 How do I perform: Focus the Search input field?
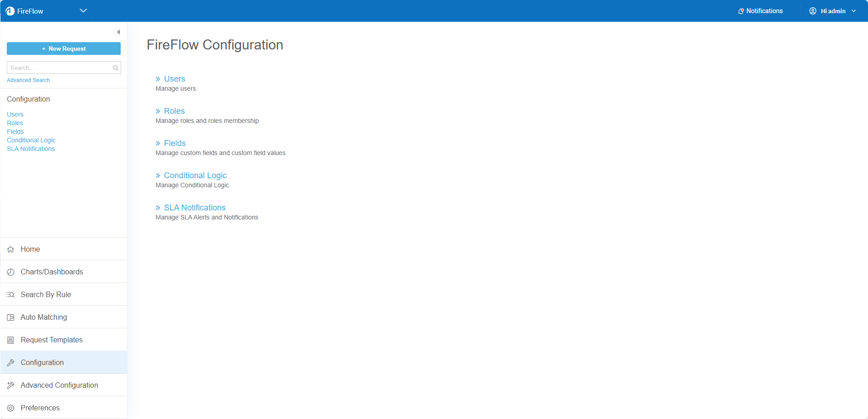[59, 68]
